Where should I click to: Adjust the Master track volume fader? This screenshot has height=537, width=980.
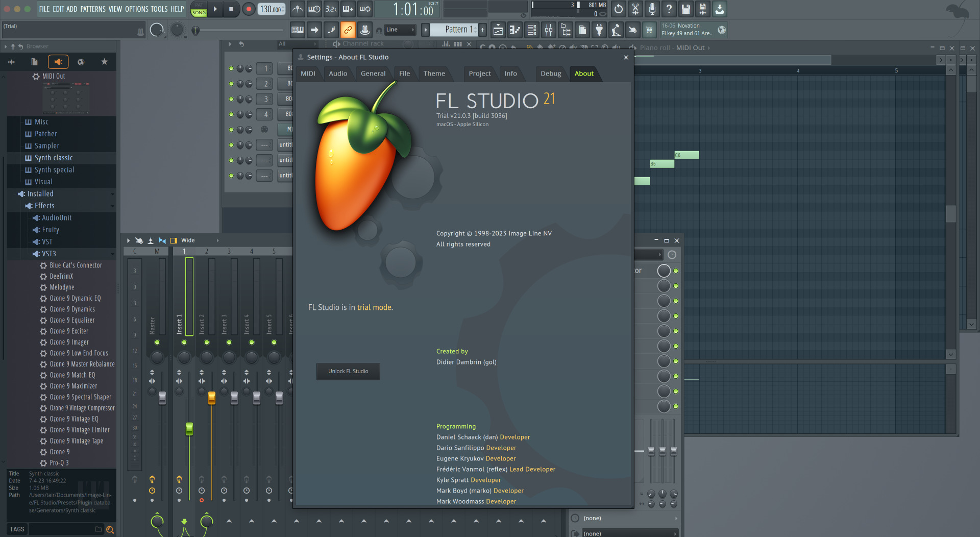click(x=162, y=398)
